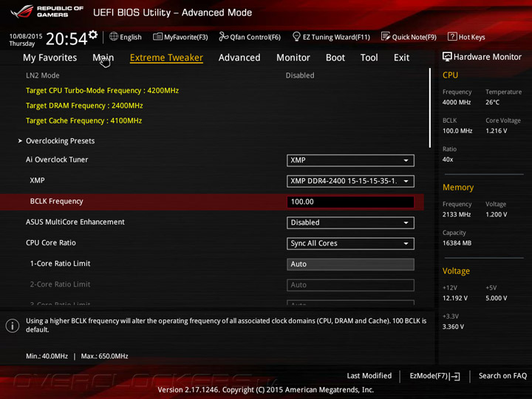Select the Extreme Tweaker tab

(x=166, y=58)
